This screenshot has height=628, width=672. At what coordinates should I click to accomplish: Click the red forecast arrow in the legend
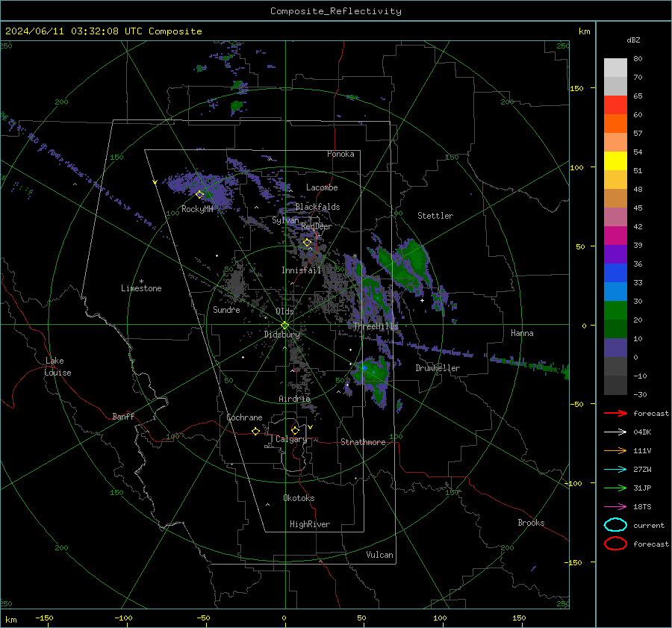[x=615, y=413]
